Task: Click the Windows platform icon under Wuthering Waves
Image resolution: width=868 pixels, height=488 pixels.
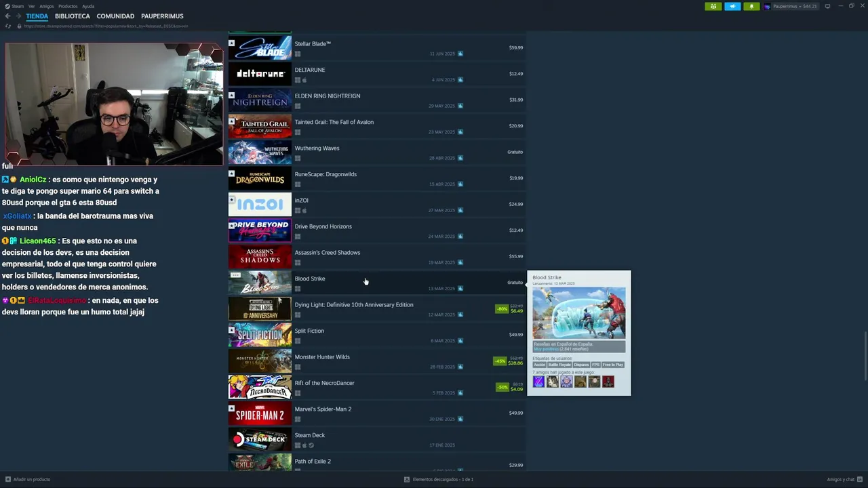Action: pyautogui.click(x=297, y=158)
